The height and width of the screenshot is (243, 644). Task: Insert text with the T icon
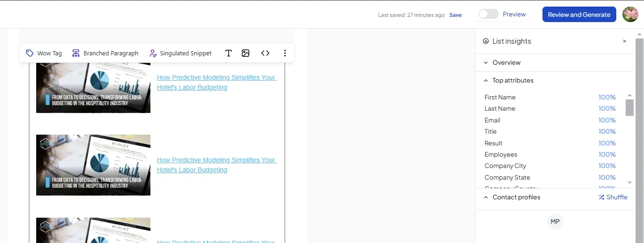(228, 53)
